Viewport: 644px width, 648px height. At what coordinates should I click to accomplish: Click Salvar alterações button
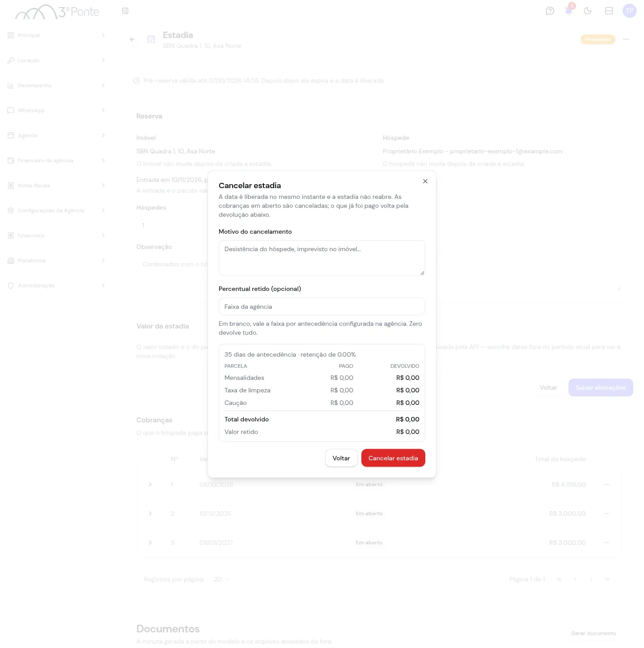pyautogui.click(x=601, y=387)
